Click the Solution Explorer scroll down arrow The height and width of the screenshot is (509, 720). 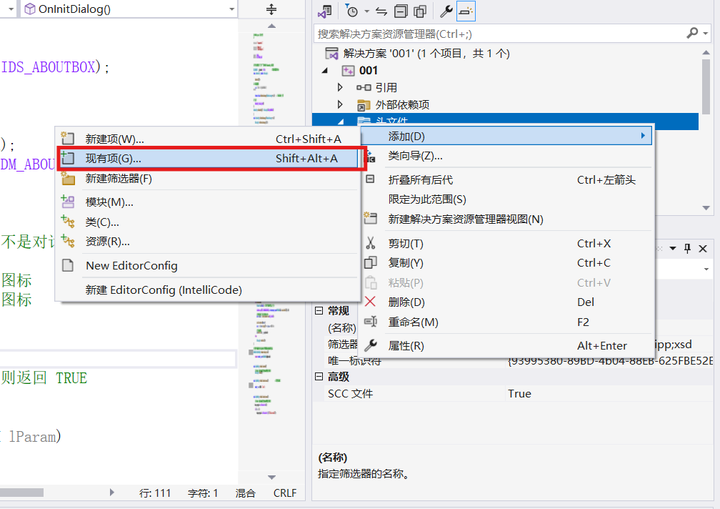coord(706,208)
